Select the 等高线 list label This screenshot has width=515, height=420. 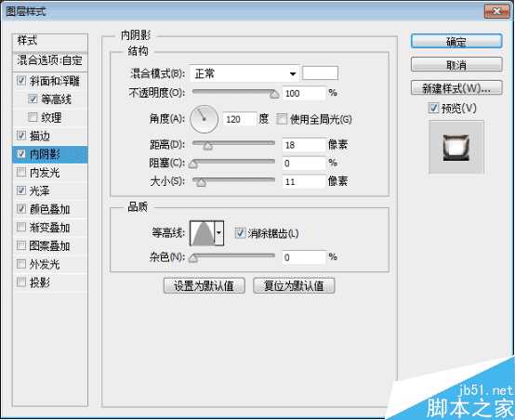(56, 98)
